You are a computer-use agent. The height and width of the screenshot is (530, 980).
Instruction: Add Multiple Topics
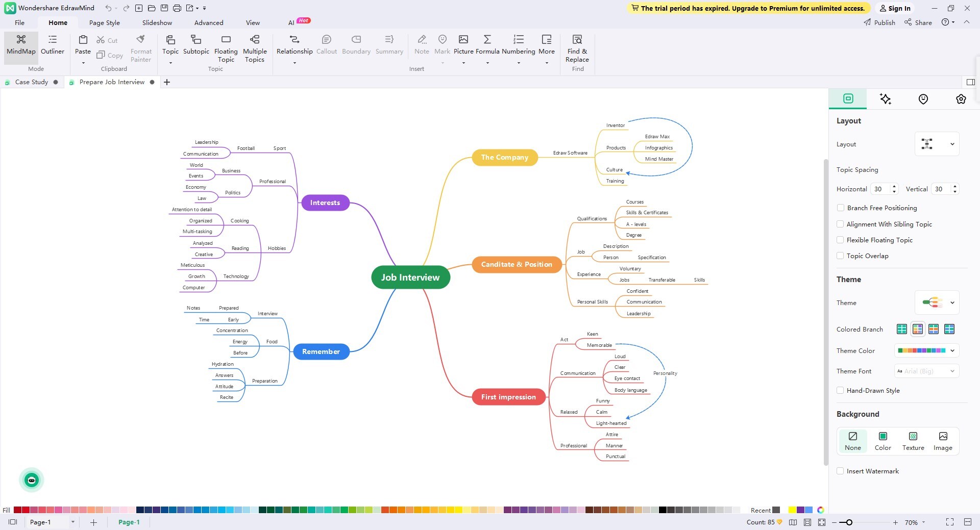tap(255, 48)
